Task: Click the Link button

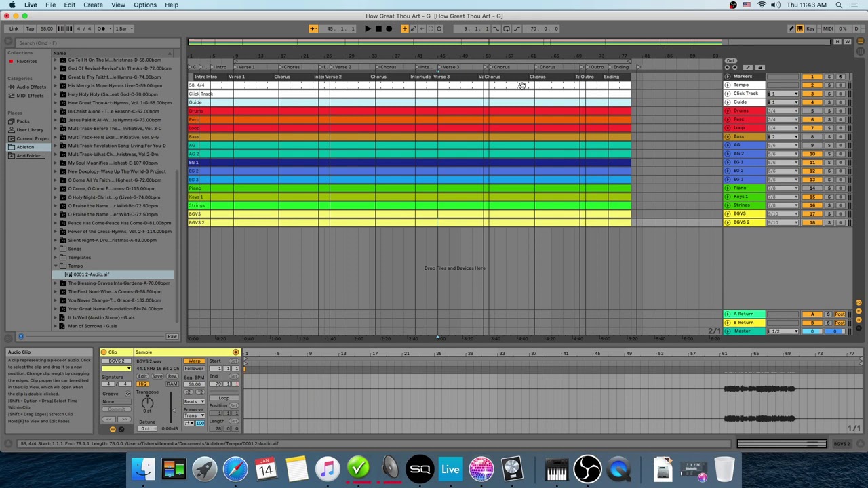Action: click(x=14, y=28)
